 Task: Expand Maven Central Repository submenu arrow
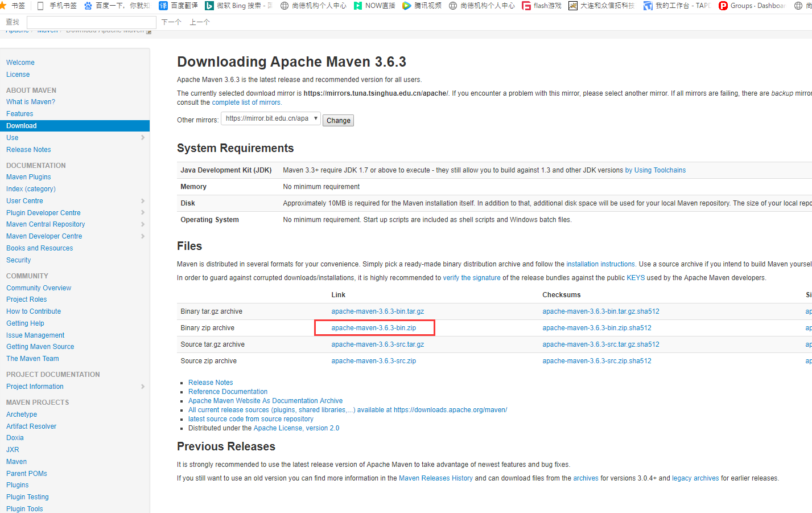(x=143, y=224)
